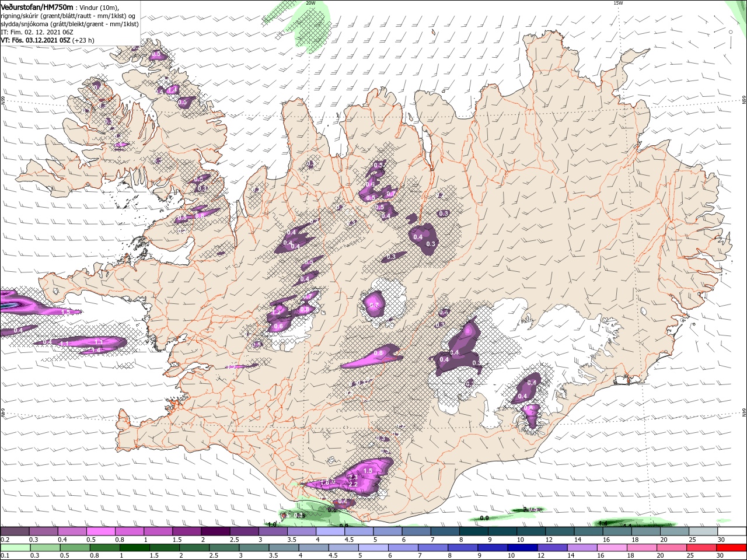Image resolution: width=747 pixels, height=560 pixels.
Task: Select the upper legend swatch labeled 0.4
Action: point(72,531)
